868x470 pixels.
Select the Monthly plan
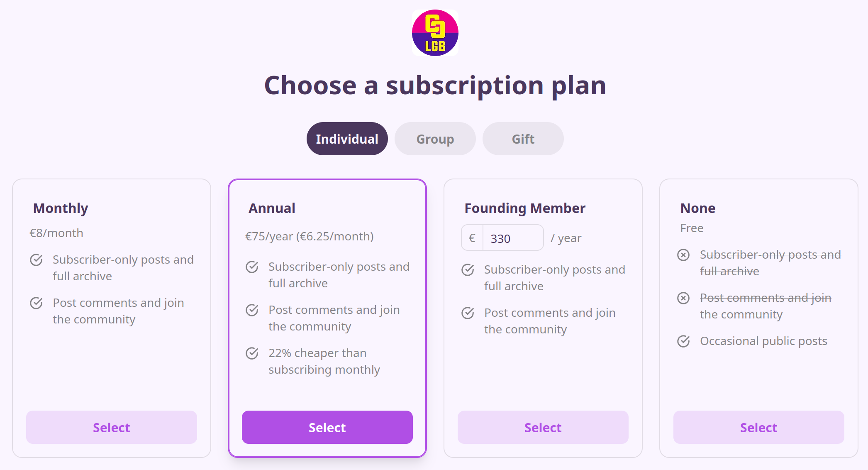112,427
